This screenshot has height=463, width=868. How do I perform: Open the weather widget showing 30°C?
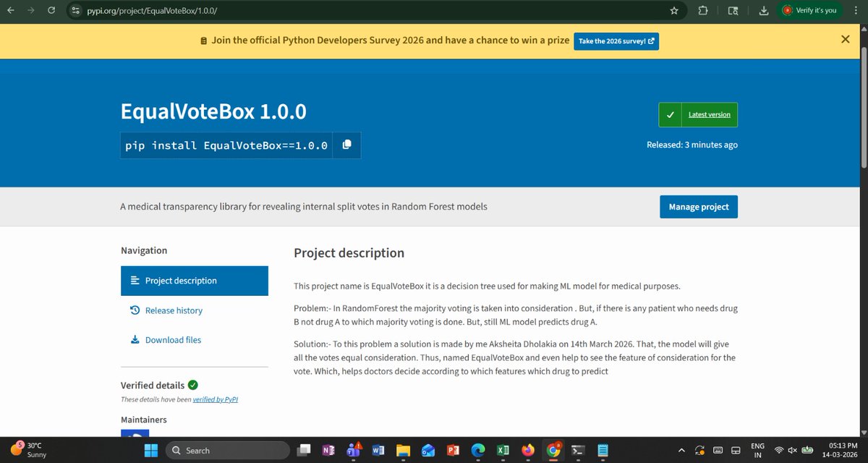click(x=29, y=451)
